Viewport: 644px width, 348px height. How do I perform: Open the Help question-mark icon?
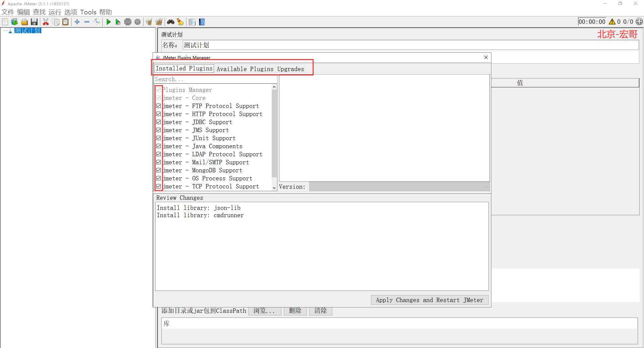[x=202, y=22]
